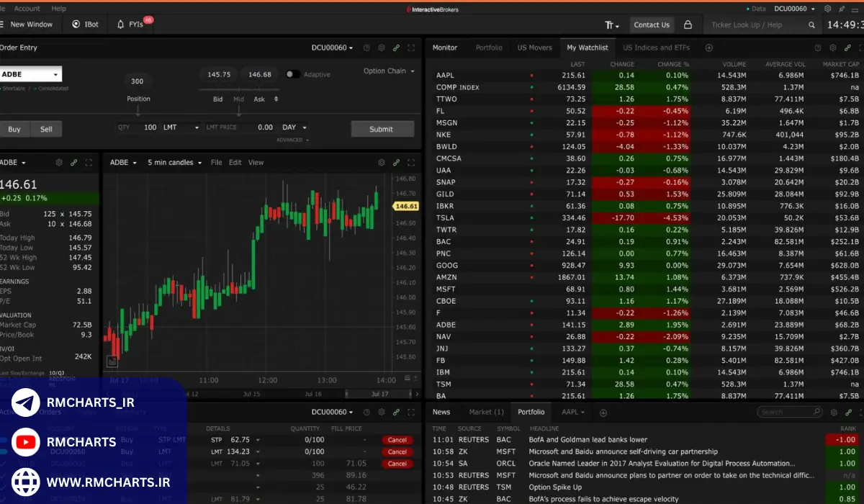Click the lock icon beside Contact Us

[x=688, y=24]
